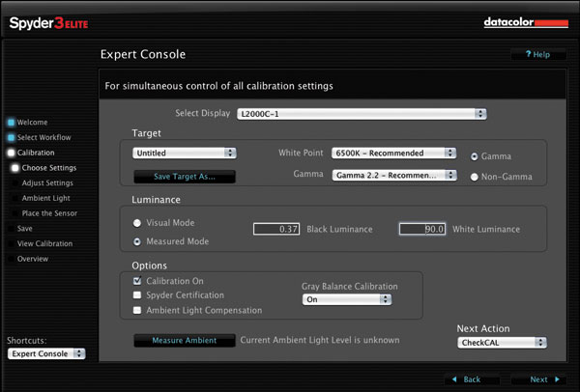Select the Non-Gamma radio button

475,177
